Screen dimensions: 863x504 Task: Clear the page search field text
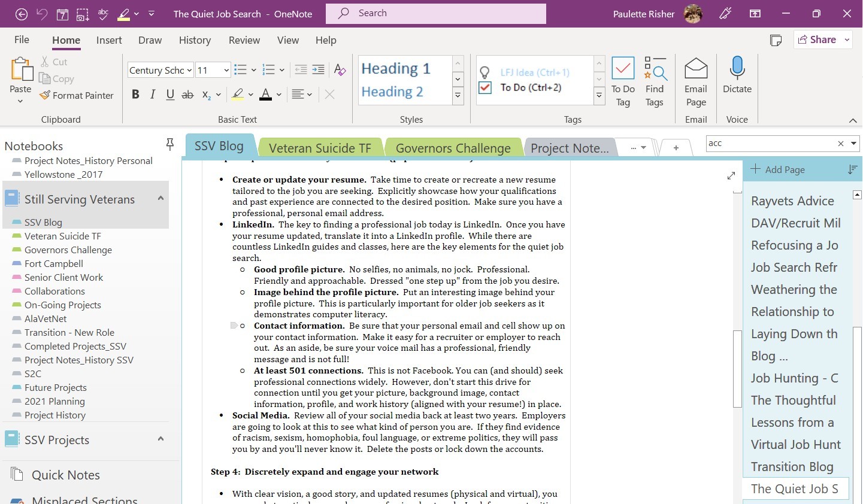click(841, 144)
